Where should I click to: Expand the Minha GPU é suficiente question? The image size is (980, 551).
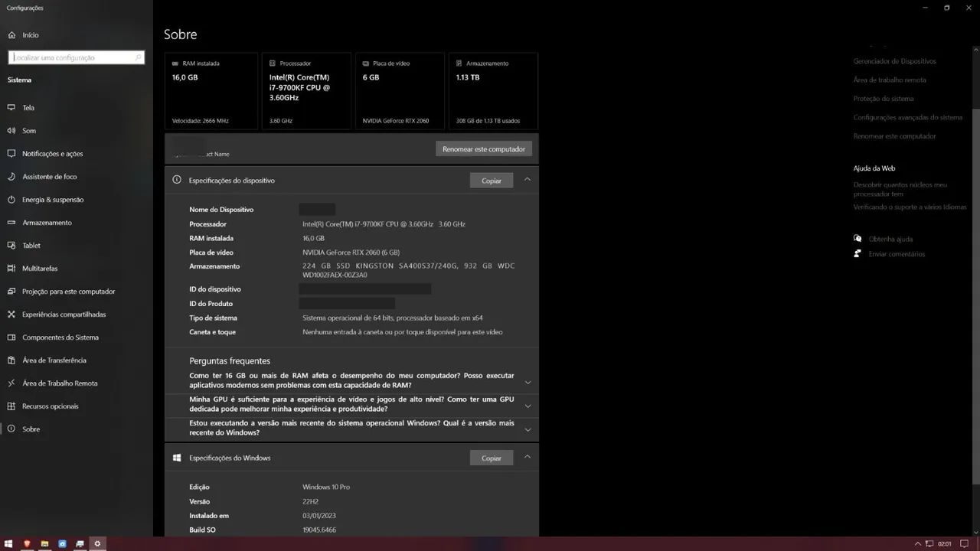(528, 406)
